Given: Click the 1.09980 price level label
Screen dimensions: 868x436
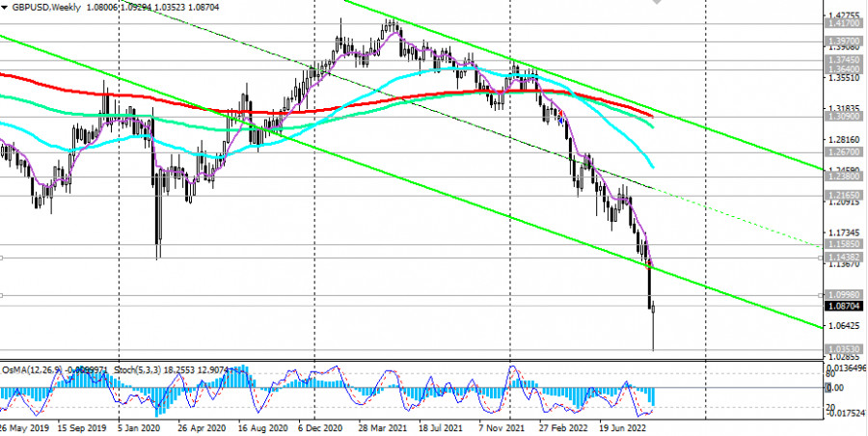Looking at the screenshot, I should point(843,294).
